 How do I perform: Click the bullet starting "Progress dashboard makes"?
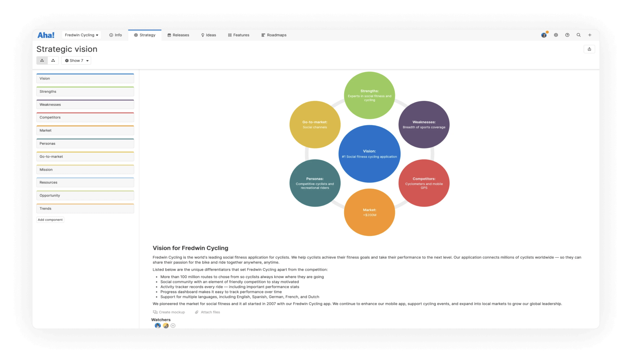(221, 292)
